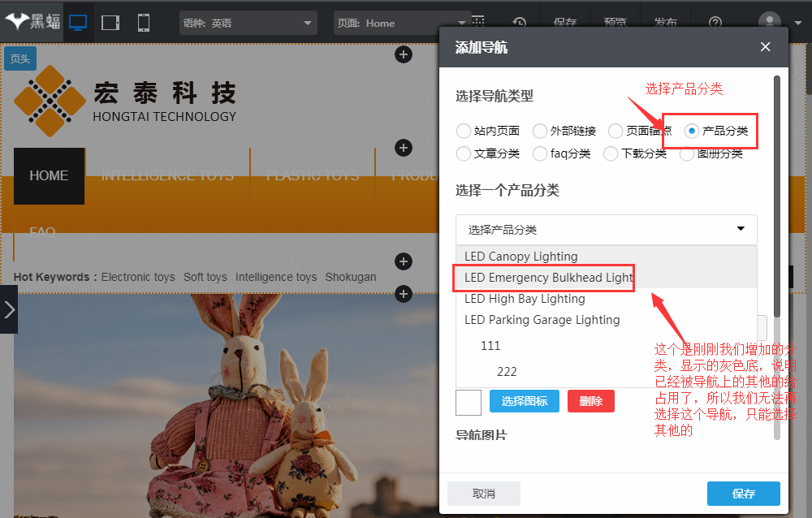Choose the 文章分类 navigation type
This screenshot has width=812, height=518.
click(464, 153)
